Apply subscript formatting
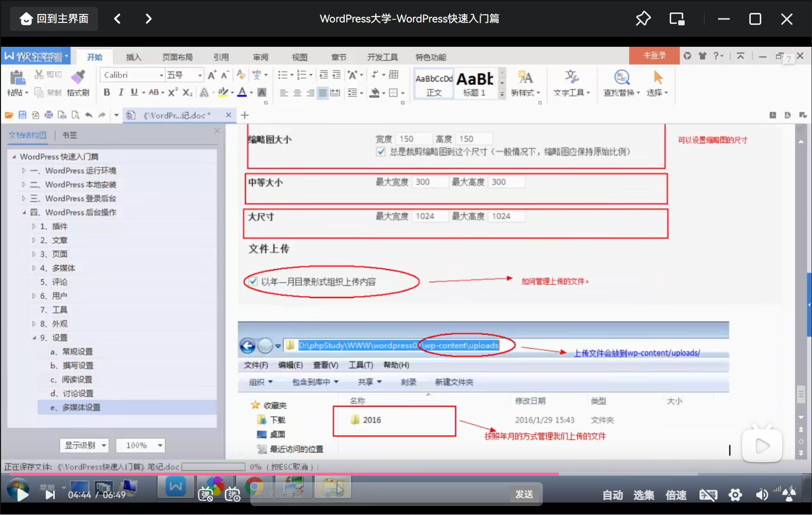The width and height of the screenshot is (812, 515). click(x=187, y=92)
